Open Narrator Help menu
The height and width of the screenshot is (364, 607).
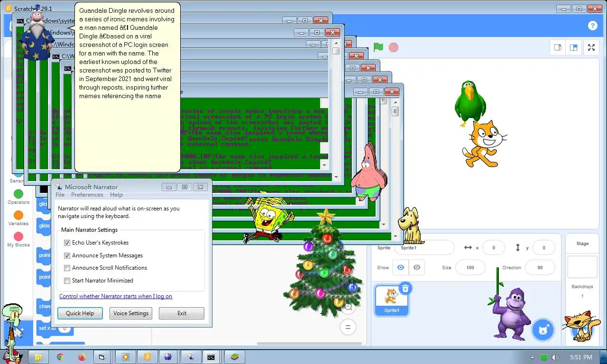(116, 195)
